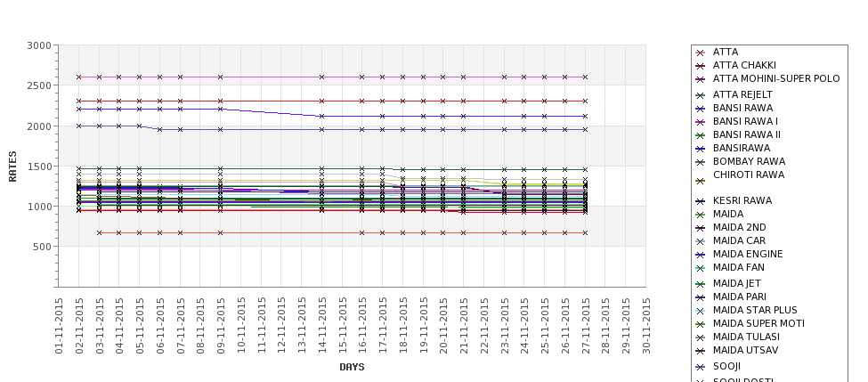The width and height of the screenshot is (868, 382).
Task: Click the MAIDA UTSAV legend marker
Action: [x=701, y=351]
